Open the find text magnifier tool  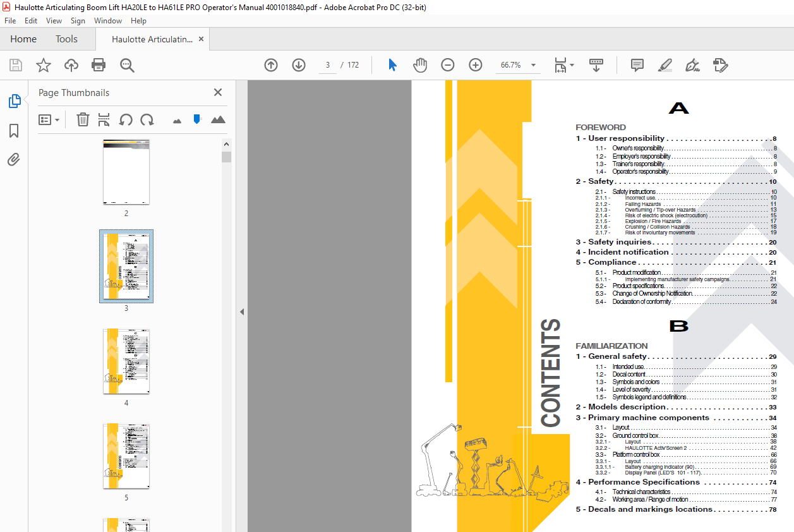coord(128,65)
